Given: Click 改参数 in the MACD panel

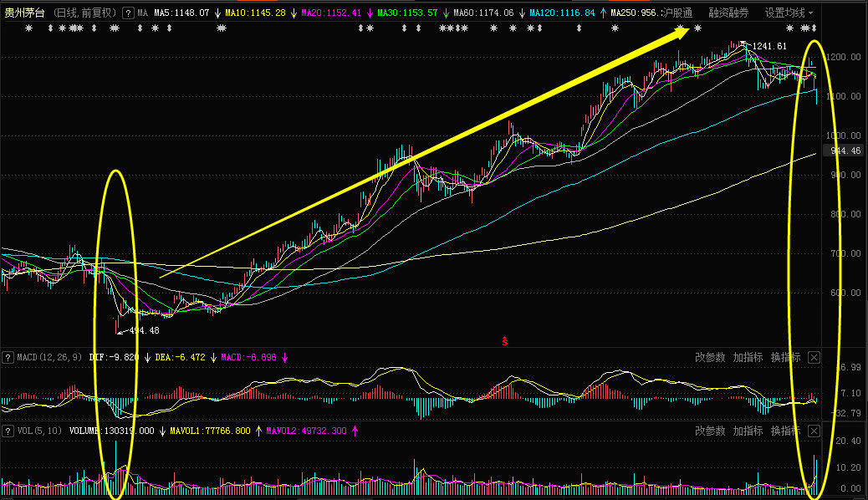Looking at the screenshot, I should click(x=710, y=358).
